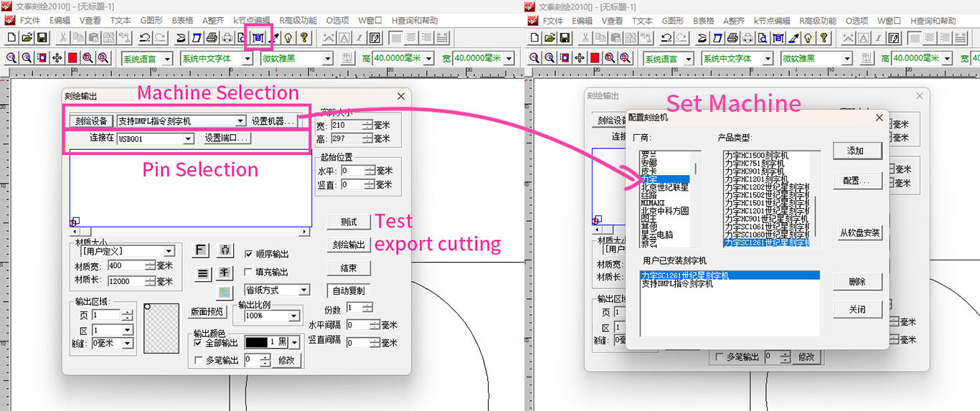Click the left-align text icon in left toolbar
Image resolution: width=980 pixels, height=411 pixels.
tap(395, 37)
